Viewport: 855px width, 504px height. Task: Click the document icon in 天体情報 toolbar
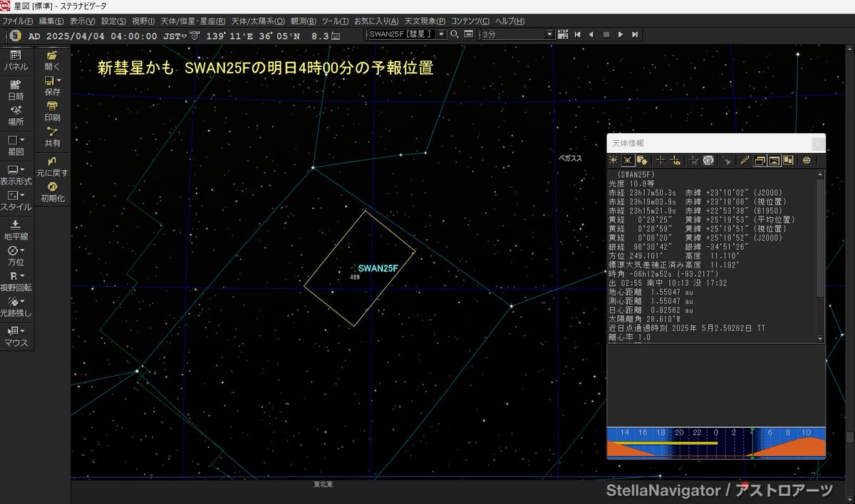click(642, 160)
